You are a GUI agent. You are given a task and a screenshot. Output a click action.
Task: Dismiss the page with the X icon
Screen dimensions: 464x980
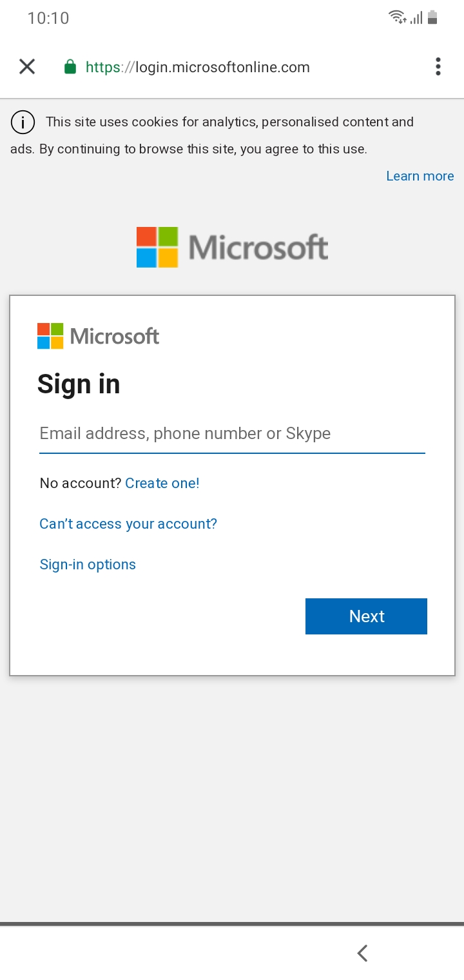tap(27, 66)
